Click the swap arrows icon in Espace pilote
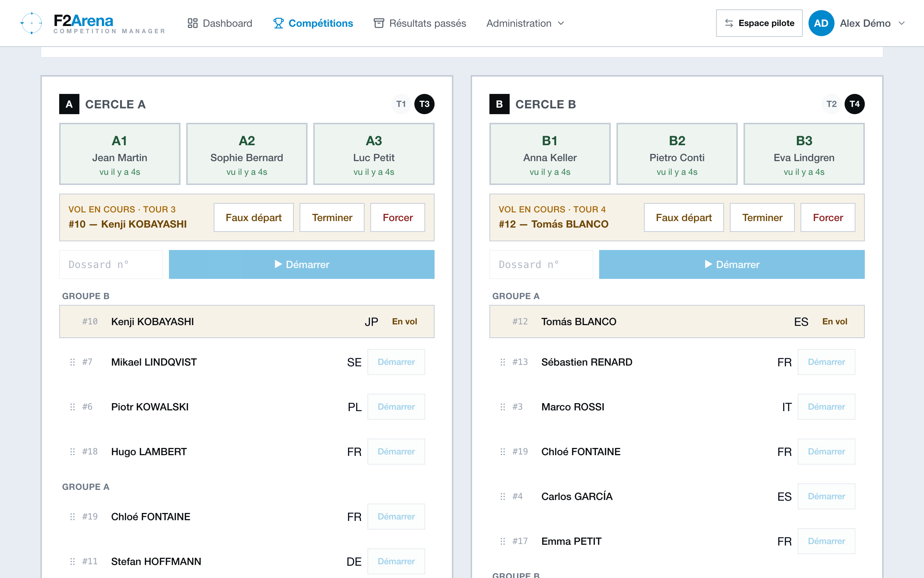 729,23
